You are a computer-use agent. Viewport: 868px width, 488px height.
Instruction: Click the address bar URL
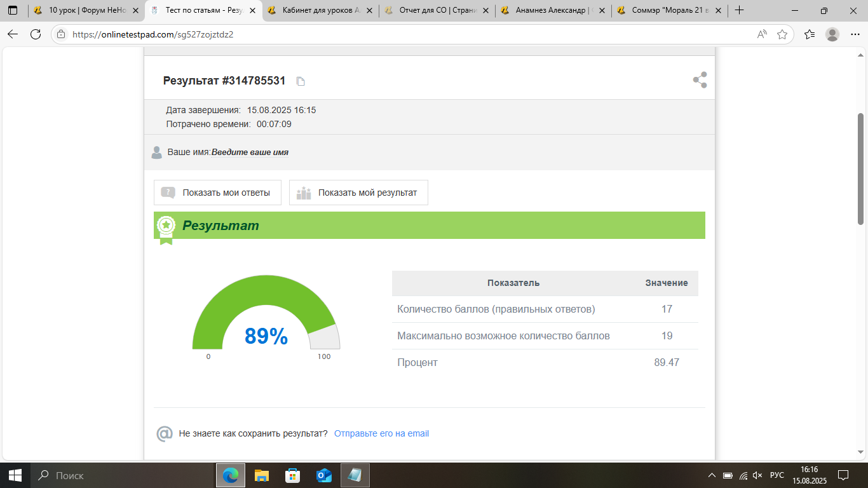(153, 34)
